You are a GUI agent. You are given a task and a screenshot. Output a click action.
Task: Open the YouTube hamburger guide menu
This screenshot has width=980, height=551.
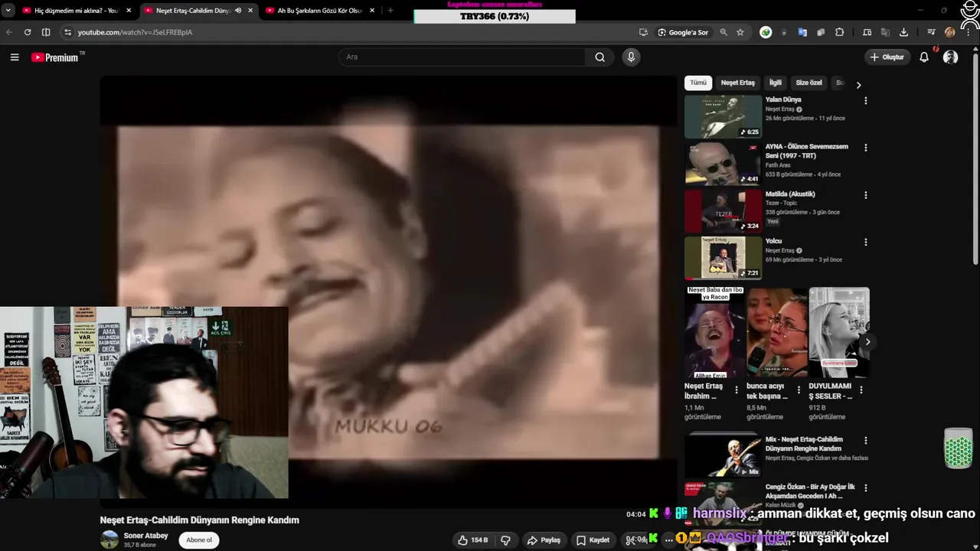pos(15,57)
